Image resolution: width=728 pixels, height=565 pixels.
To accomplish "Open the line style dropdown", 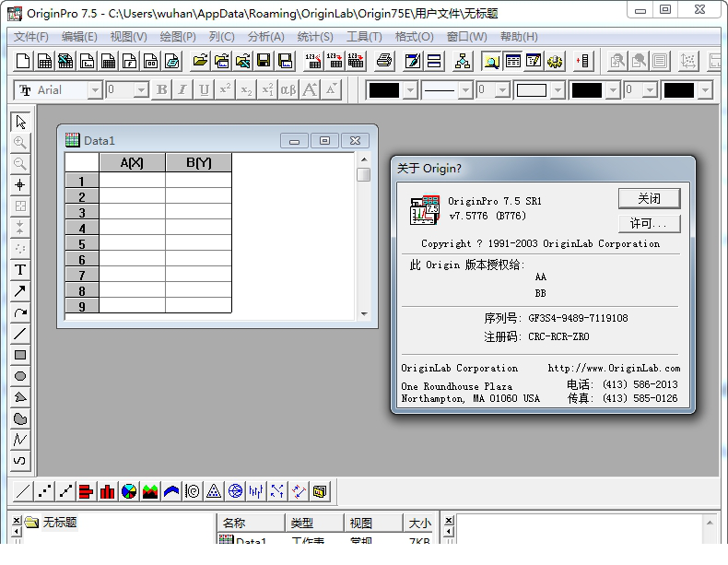I will coord(465,90).
